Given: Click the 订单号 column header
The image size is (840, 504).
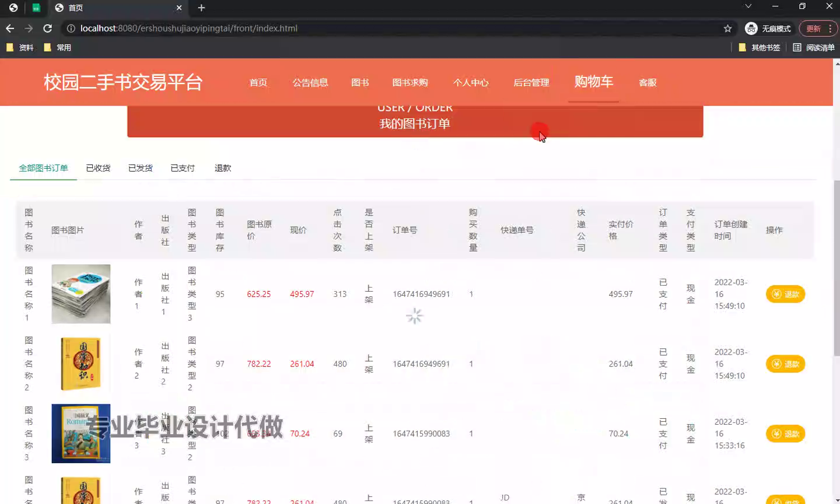Looking at the screenshot, I should (x=405, y=230).
